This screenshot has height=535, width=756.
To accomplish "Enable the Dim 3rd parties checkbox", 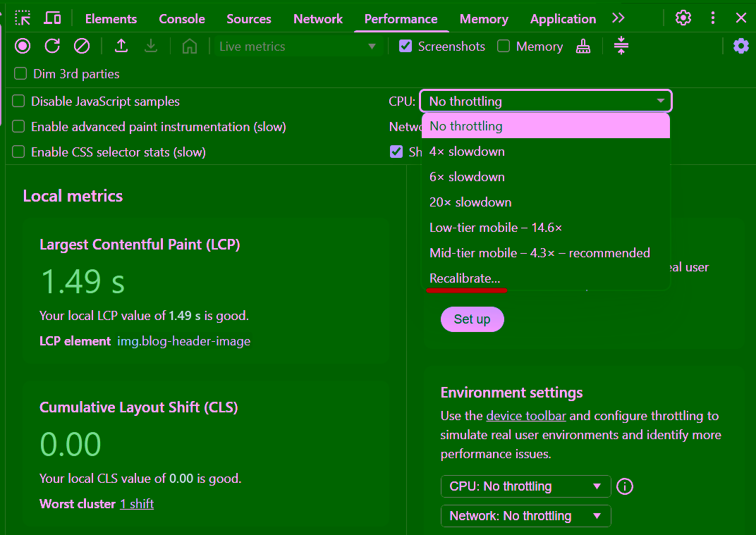I will [x=20, y=74].
